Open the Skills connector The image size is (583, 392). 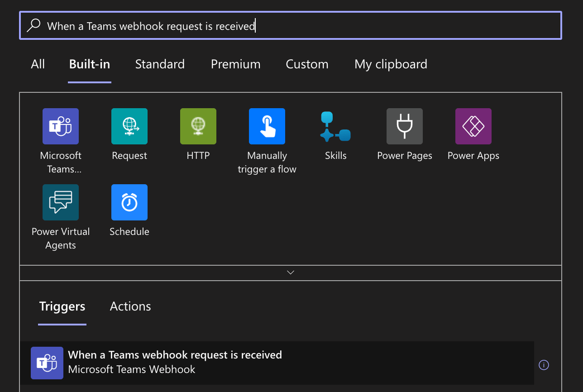(x=335, y=126)
